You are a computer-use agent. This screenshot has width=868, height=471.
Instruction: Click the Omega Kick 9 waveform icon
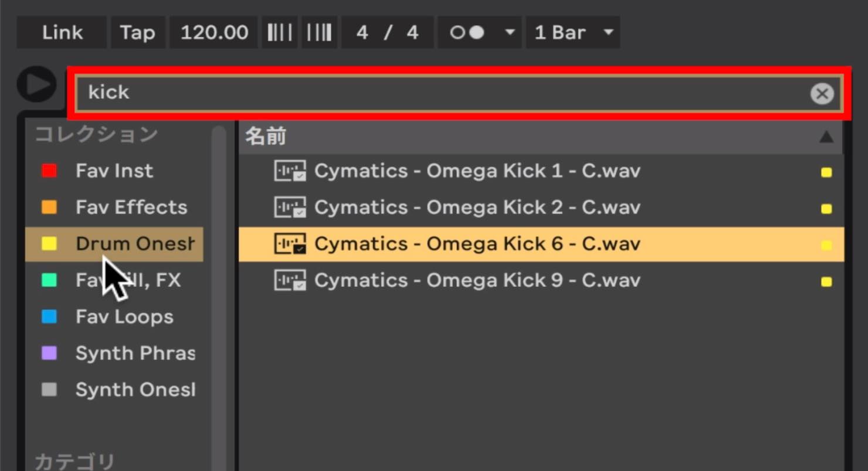point(290,280)
